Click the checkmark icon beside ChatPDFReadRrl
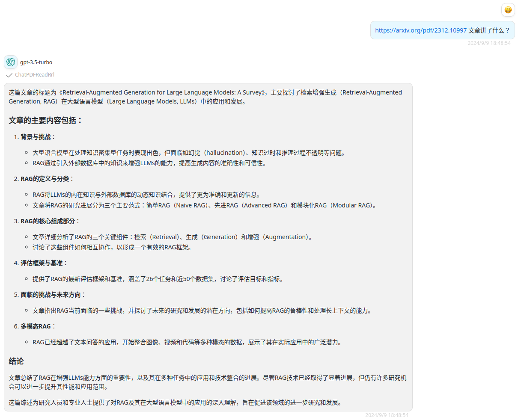Viewport: 521px width, 420px height. click(x=9, y=75)
